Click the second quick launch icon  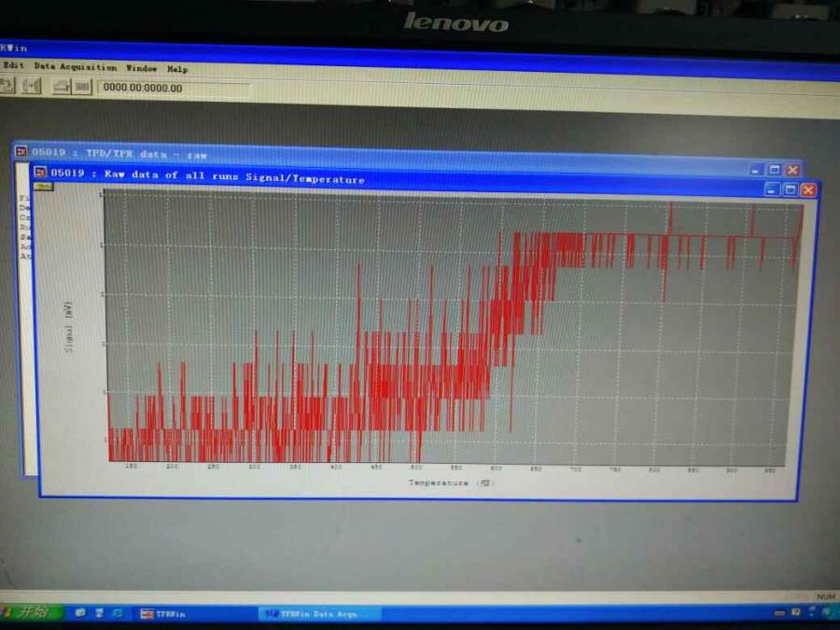click(99, 612)
